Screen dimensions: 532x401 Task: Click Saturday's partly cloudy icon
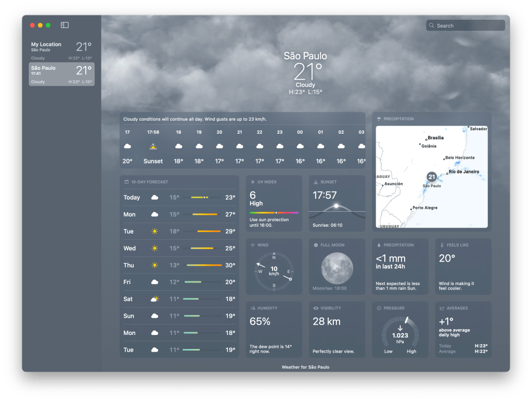click(154, 299)
